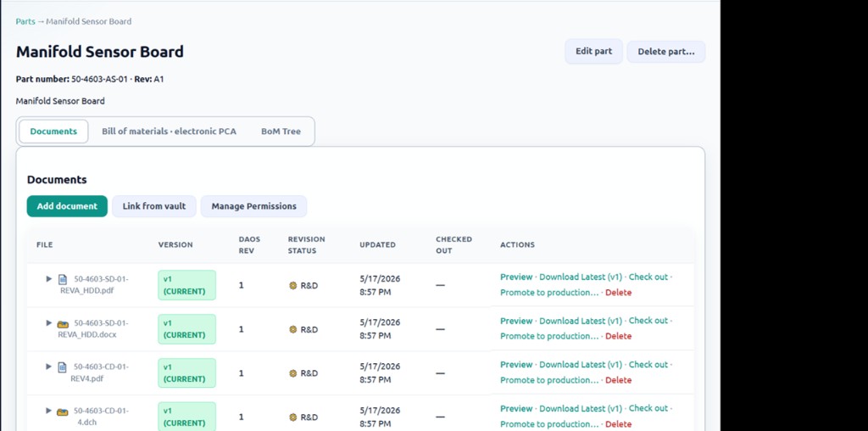Click the DAOS REV column header

pos(249,245)
